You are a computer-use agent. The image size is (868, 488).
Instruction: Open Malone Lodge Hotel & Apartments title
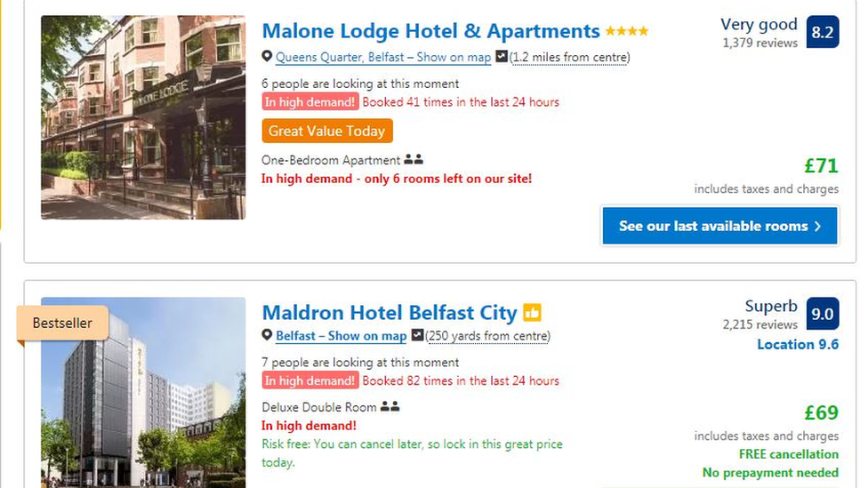coord(430,31)
